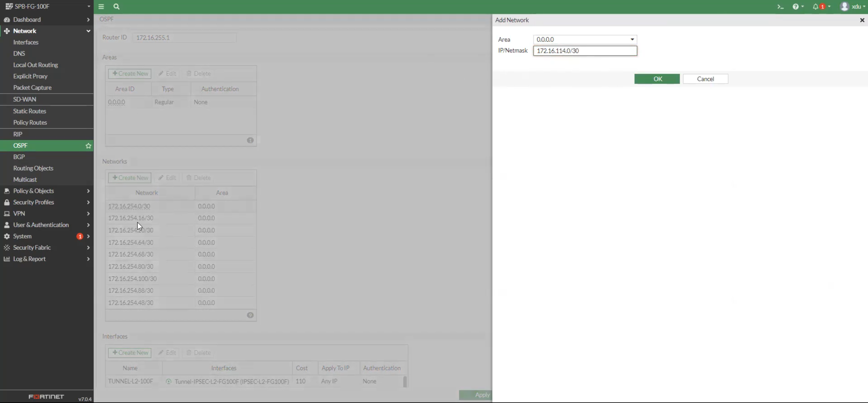Close the Add Network panel
The image size is (868, 403).
pyautogui.click(x=862, y=20)
